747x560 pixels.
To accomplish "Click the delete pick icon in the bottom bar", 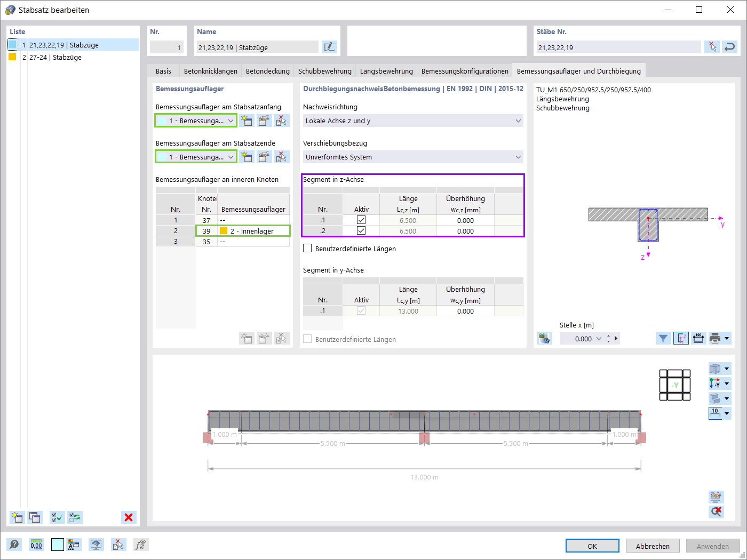I will click(x=118, y=545).
